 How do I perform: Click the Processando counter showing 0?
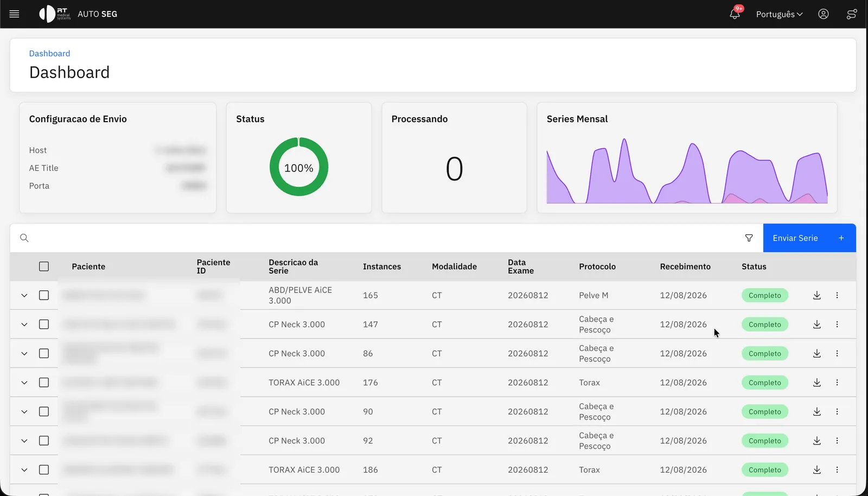454,169
